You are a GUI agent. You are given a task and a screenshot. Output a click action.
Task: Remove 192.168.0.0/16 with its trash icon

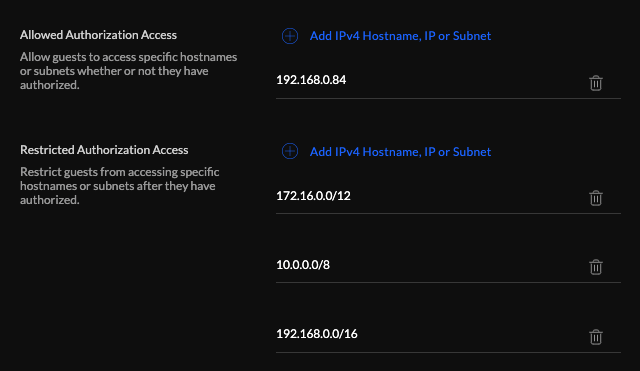click(x=596, y=337)
